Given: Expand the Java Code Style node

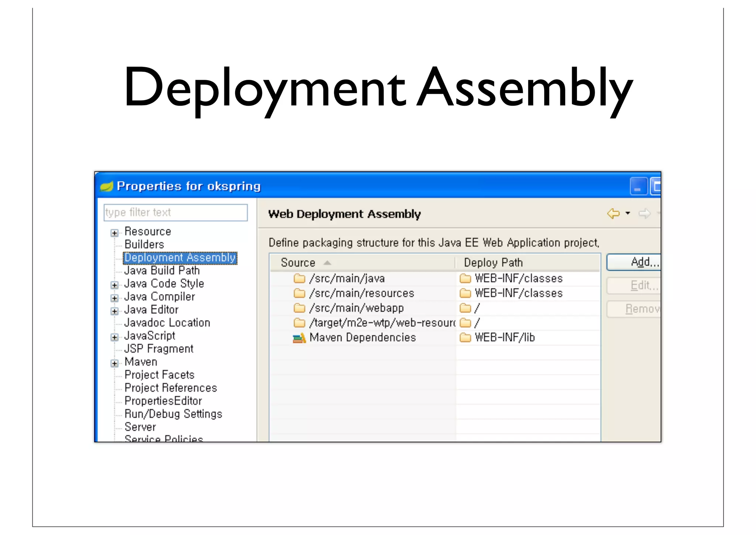Looking at the screenshot, I should (x=114, y=285).
